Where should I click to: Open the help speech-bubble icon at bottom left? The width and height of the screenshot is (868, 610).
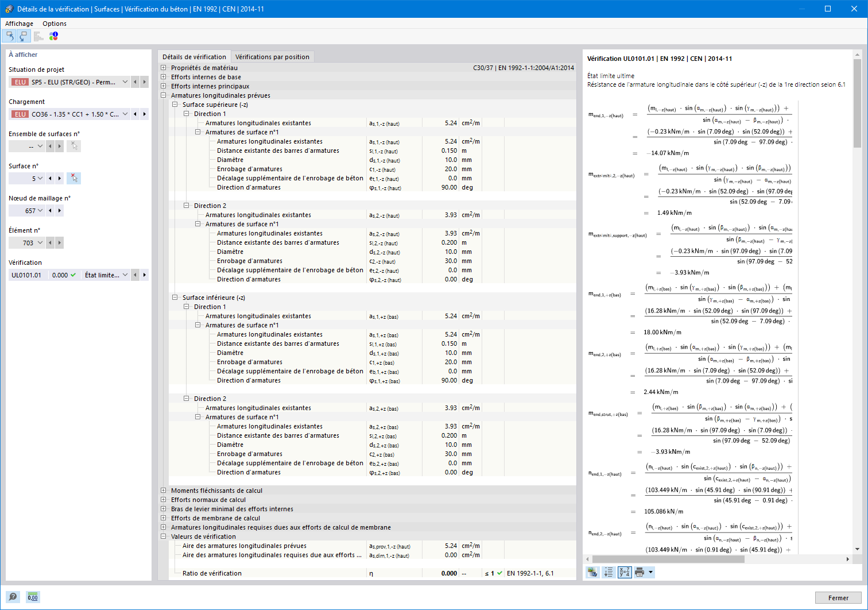coord(13,597)
